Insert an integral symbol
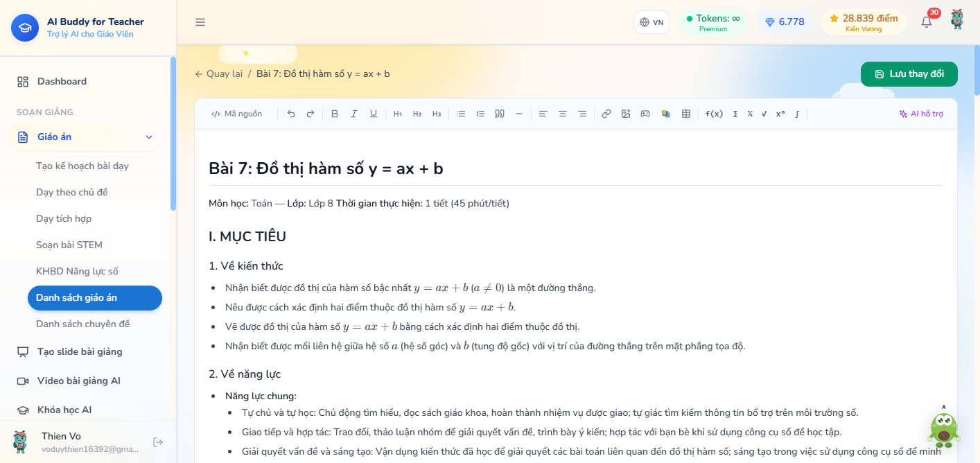 (797, 114)
